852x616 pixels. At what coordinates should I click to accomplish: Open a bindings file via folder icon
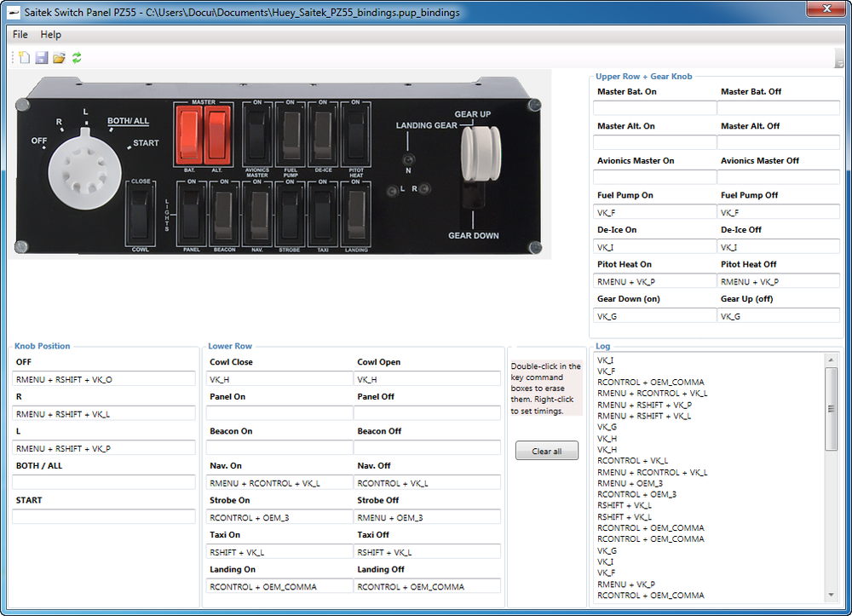59,58
